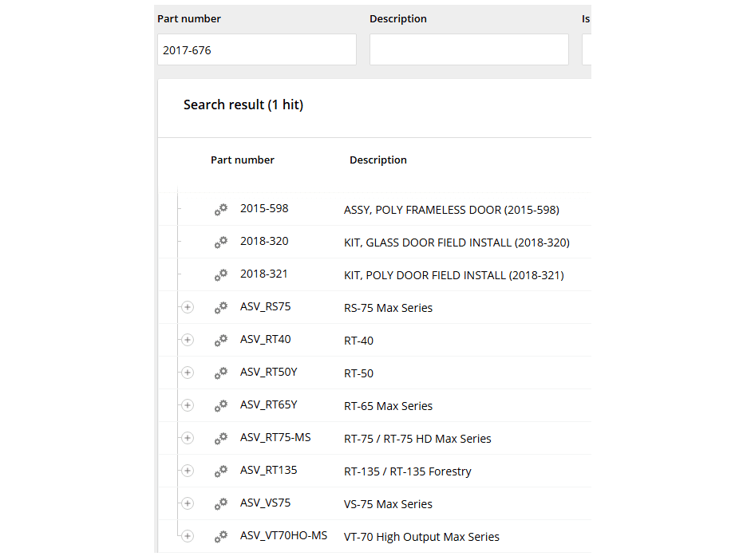
Task: Expand the ASV_RT40 tree node
Action: pos(188,340)
